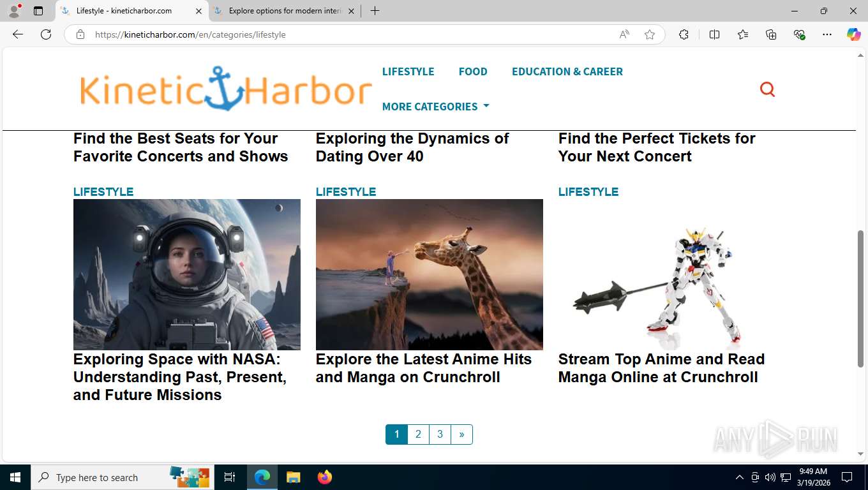The width and height of the screenshot is (868, 490).
Task: Open the volume icon in the system tray
Action: click(x=770, y=477)
